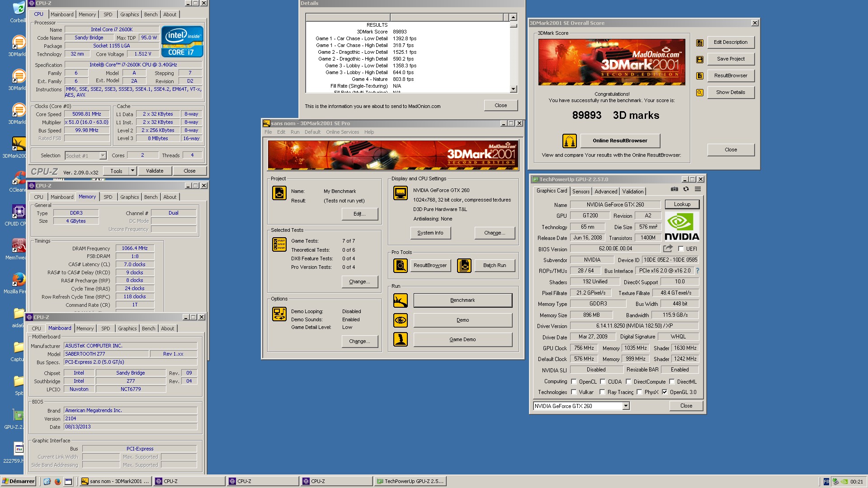Image resolution: width=868 pixels, height=488 pixels.
Task: Click the Lookup button in GPU-Z
Action: [682, 205]
